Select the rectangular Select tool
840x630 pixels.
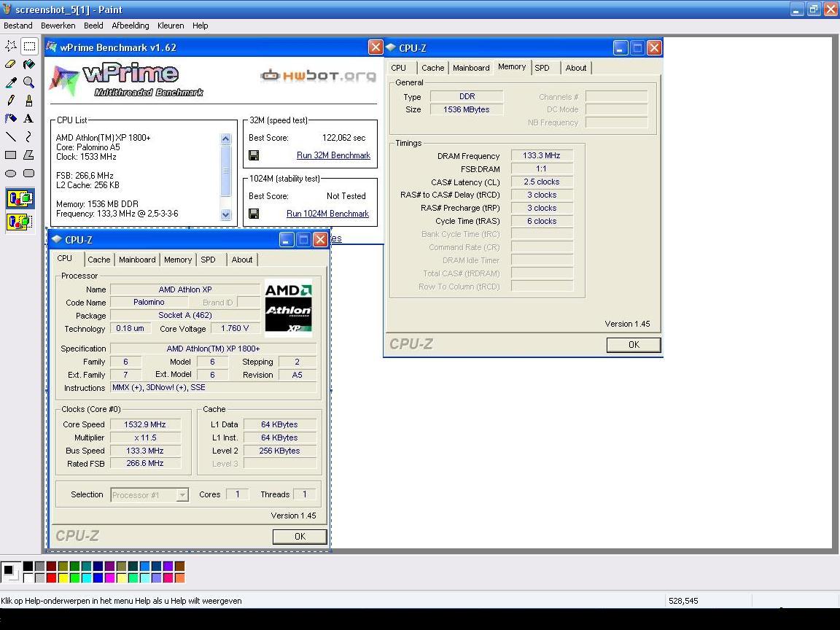pyautogui.click(x=29, y=46)
